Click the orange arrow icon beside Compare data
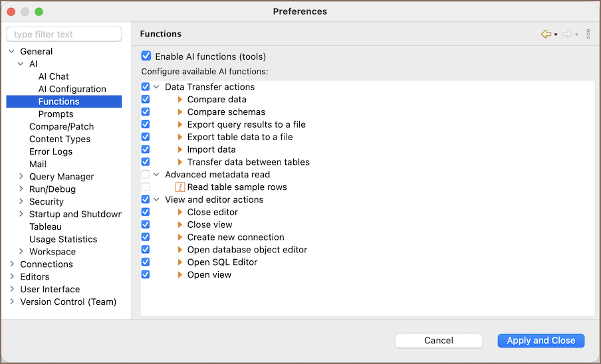 click(x=180, y=100)
